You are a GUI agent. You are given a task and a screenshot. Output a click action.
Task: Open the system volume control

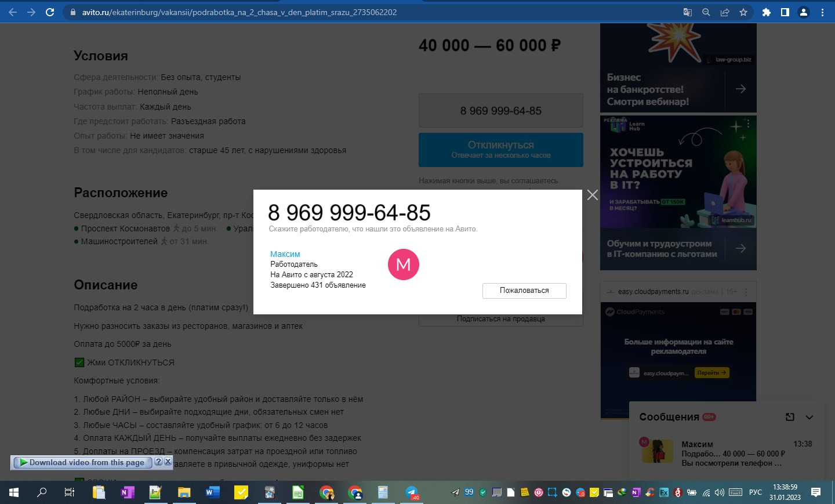click(x=720, y=492)
